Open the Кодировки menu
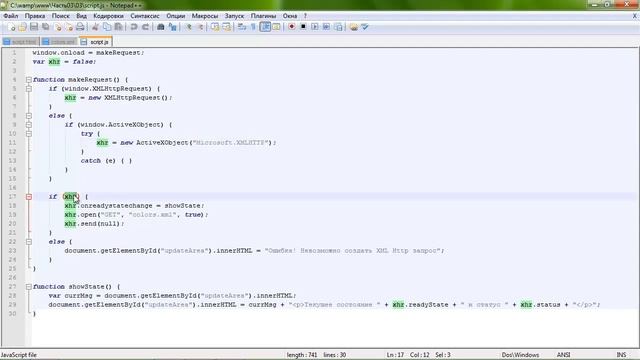 click(108, 16)
